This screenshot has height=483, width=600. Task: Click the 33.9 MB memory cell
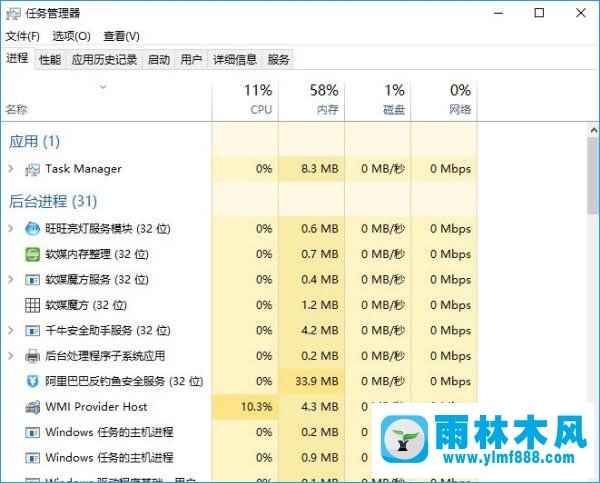click(311, 381)
